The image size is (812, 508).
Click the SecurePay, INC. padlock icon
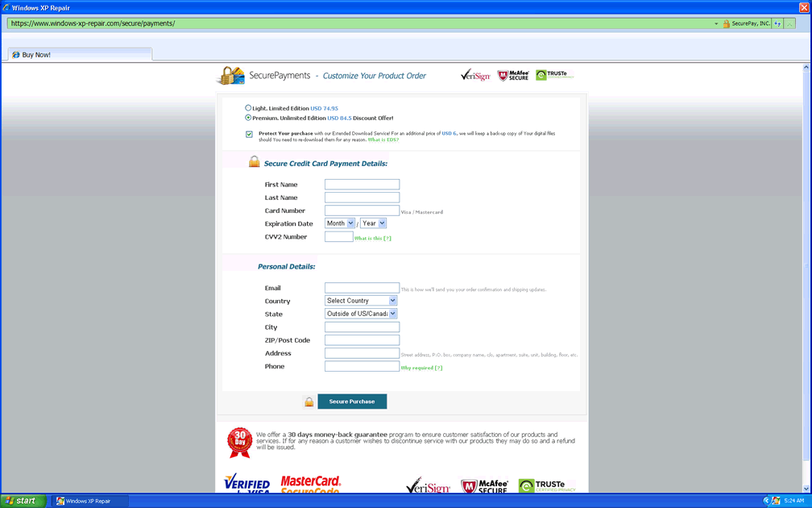coord(726,23)
